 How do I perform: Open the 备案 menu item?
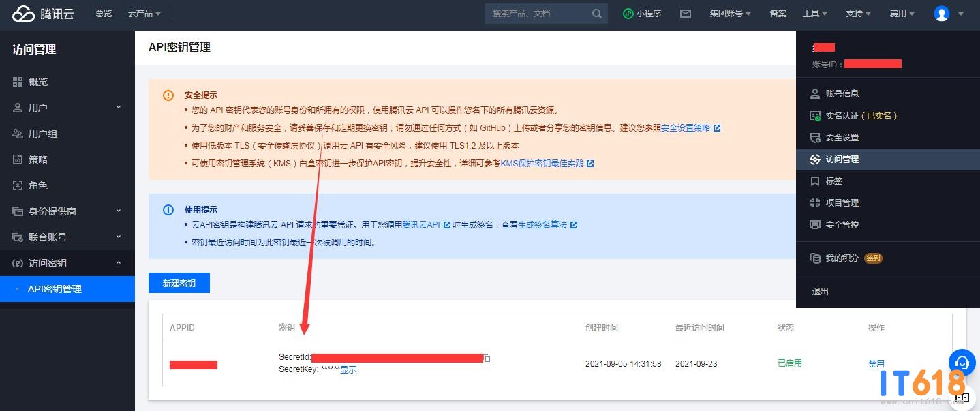[778, 14]
